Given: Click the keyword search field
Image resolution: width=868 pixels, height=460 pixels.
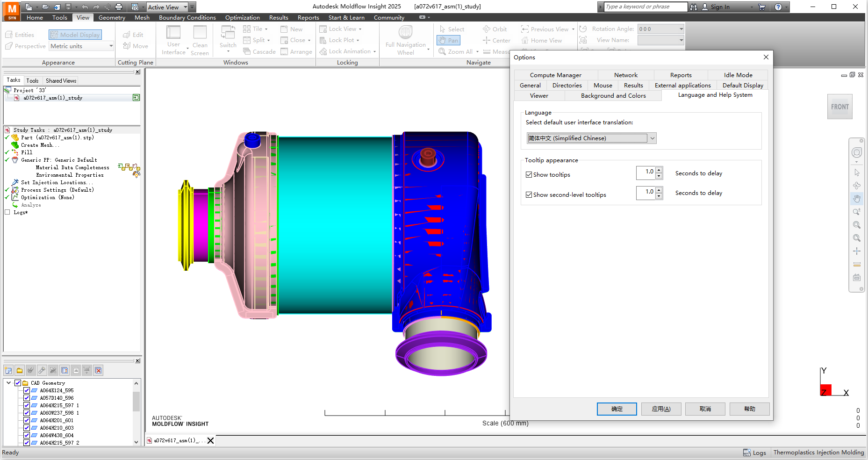Looking at the screenshot, I should tap(645, 7).
